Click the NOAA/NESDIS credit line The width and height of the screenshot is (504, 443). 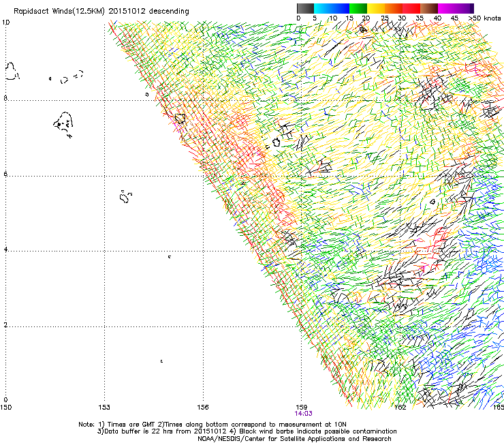click(294, 439)
